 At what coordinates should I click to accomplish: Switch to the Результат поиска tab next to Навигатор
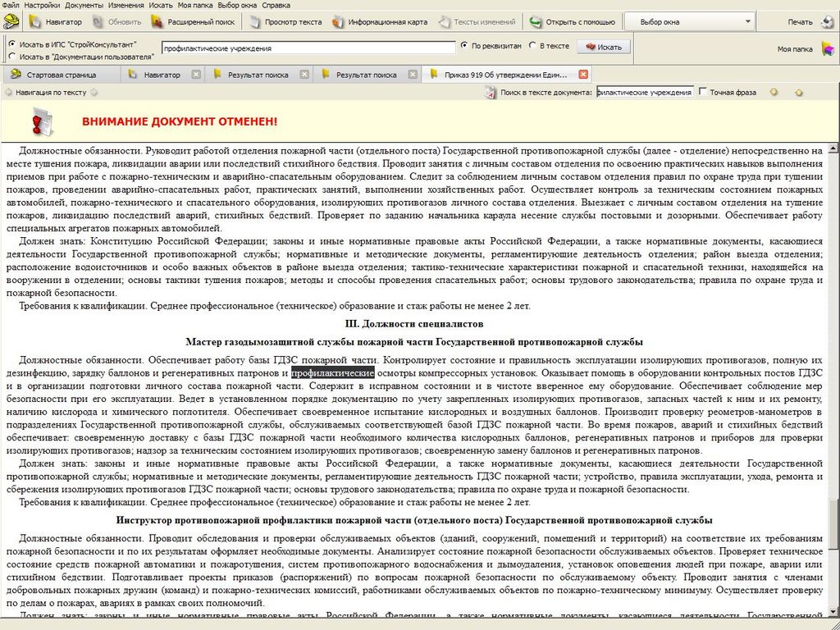coord(258,75)
